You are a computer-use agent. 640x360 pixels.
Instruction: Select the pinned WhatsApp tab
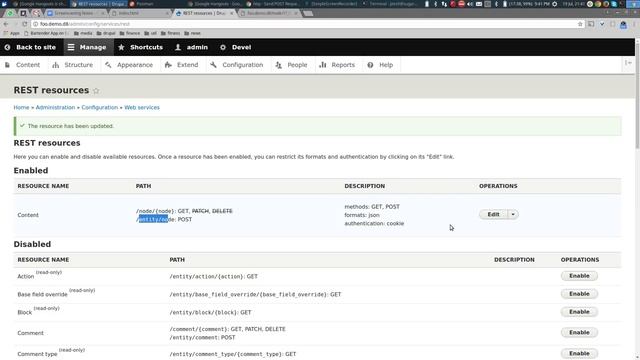pos(10,13)
